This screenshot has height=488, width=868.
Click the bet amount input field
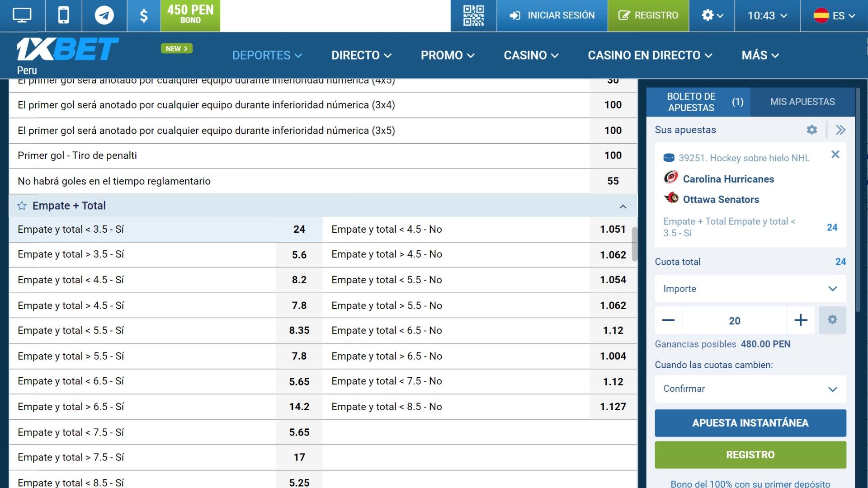click(735, 320)
